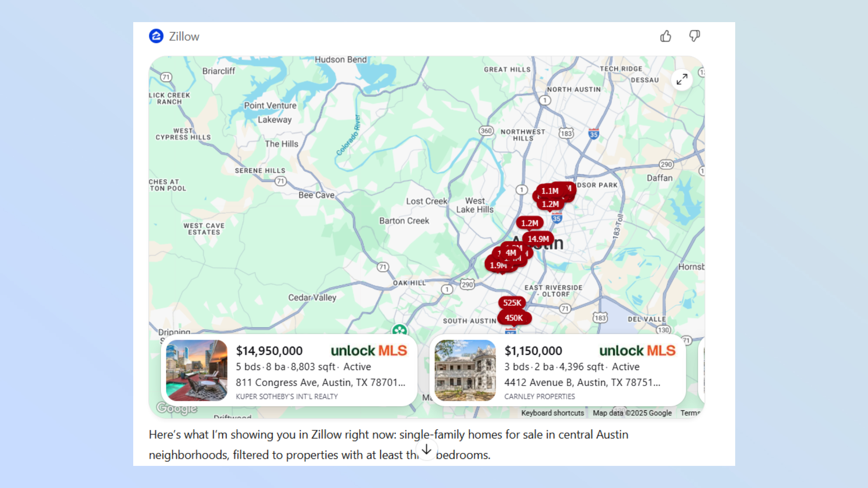Expand the map to fullscreen
Screen dimensions: 868x488
click(681, 80)
